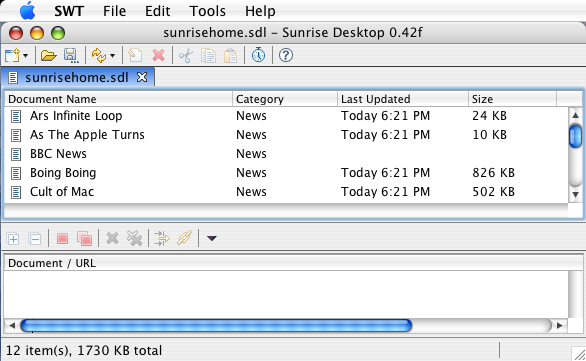Screen dimensions: 586x361
Task: Expand the New icon's dropdown arrow
Action: click(x=25, y=56)
